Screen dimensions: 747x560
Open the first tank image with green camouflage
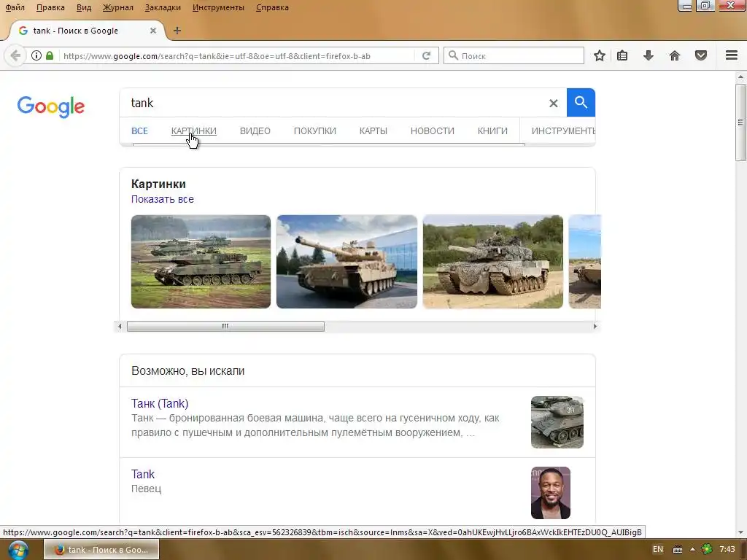(201, 262)
